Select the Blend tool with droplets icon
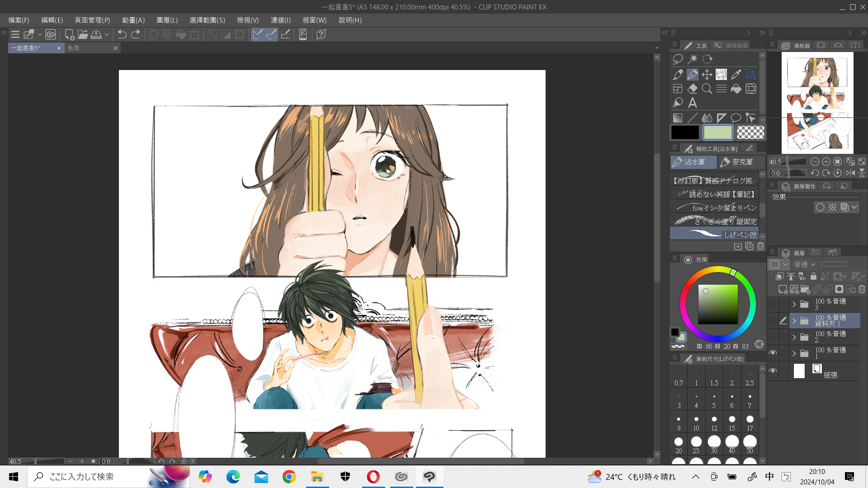 [707, 118]
